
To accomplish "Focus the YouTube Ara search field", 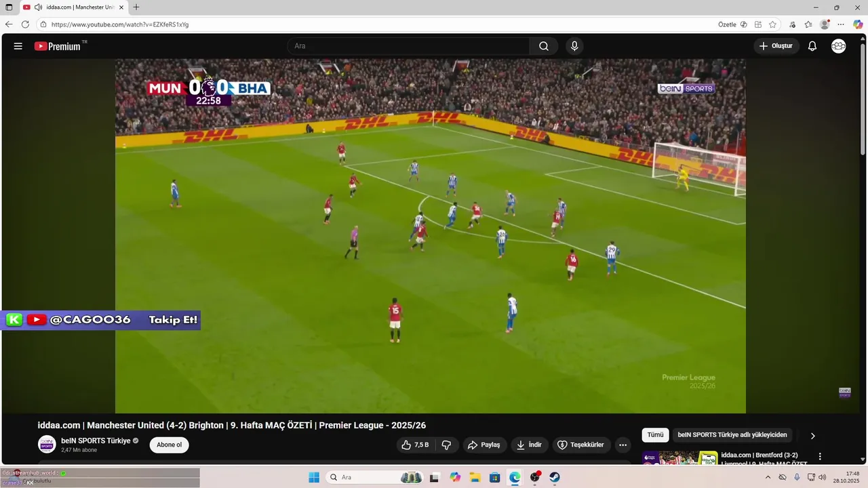I will pos(409,46).
